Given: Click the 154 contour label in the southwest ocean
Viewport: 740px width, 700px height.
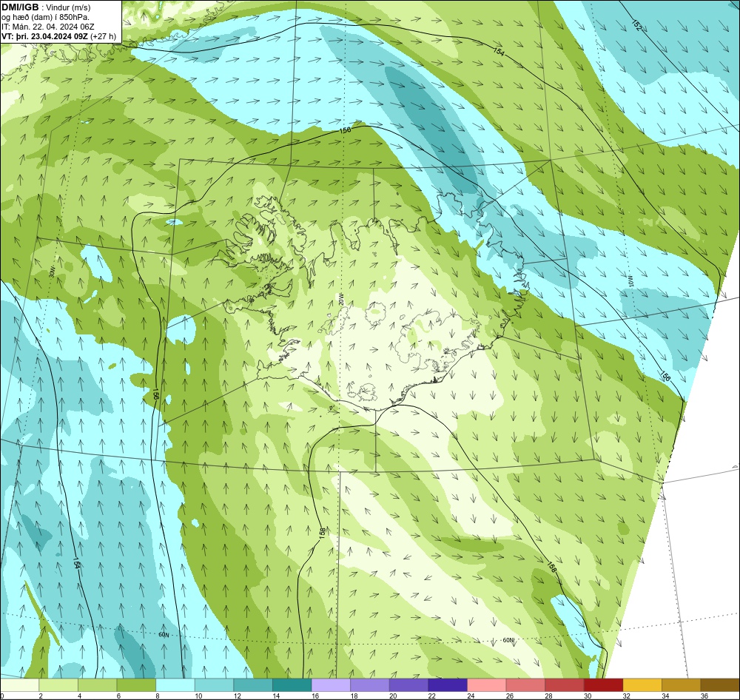Looking at the screenshot, I should coord(76,562).
